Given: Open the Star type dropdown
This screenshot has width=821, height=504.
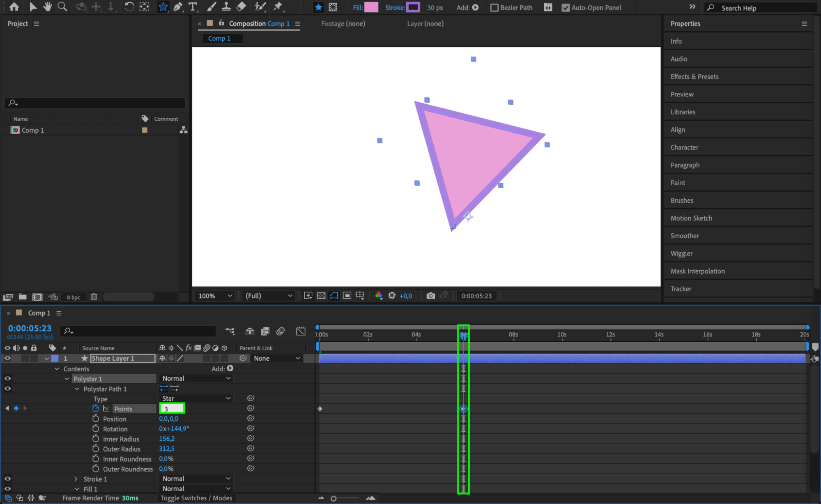Looking at the screenshot, I should [x=196, y=398].
